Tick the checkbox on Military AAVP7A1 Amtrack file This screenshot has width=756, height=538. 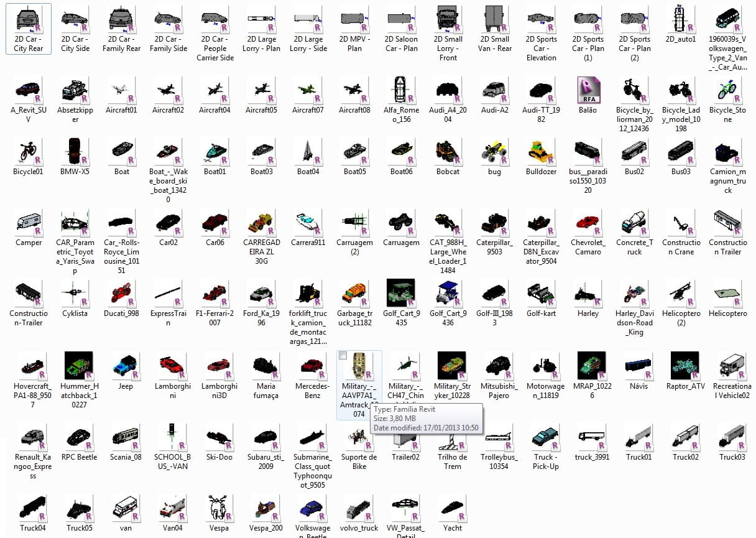click(343, 356)
